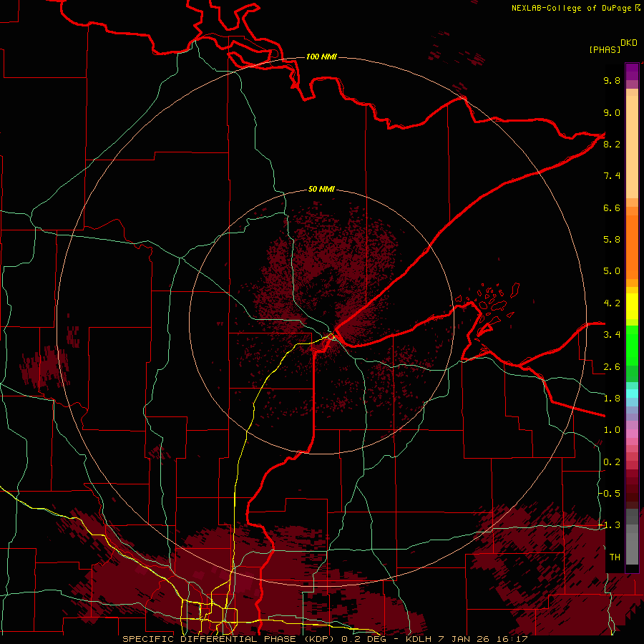Click the [PHAS] legend unit label
644x644 pixels.
[605, 49]
